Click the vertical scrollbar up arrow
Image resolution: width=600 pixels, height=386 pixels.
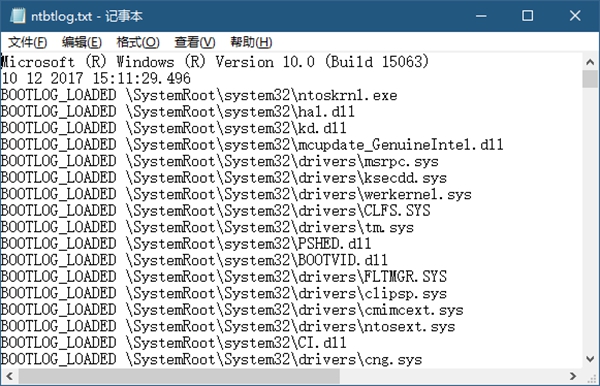point(590,62)
